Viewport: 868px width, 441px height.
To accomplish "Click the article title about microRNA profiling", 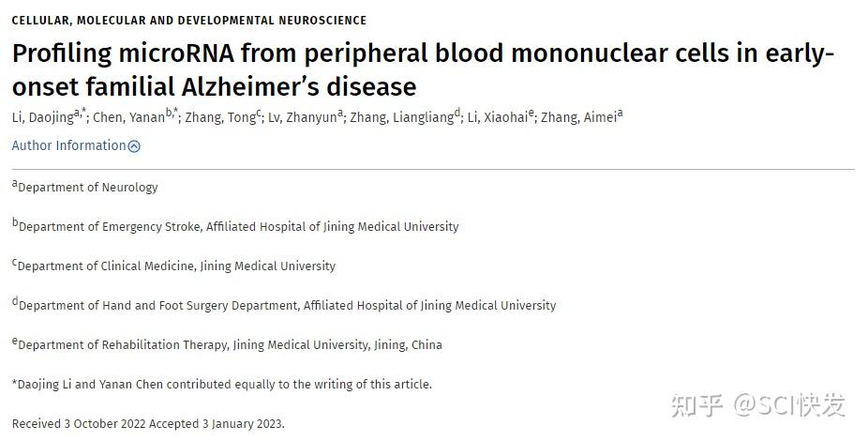I will 423,70.
